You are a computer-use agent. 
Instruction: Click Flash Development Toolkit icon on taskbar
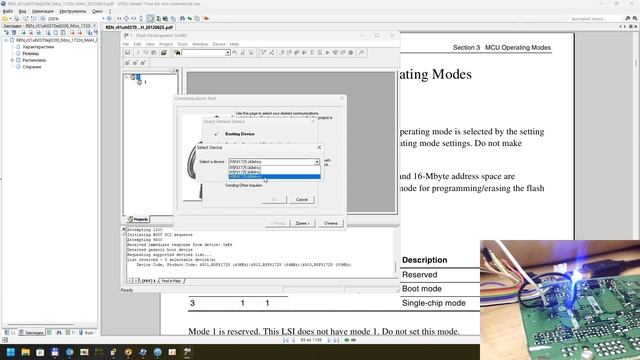pos(187,352)
